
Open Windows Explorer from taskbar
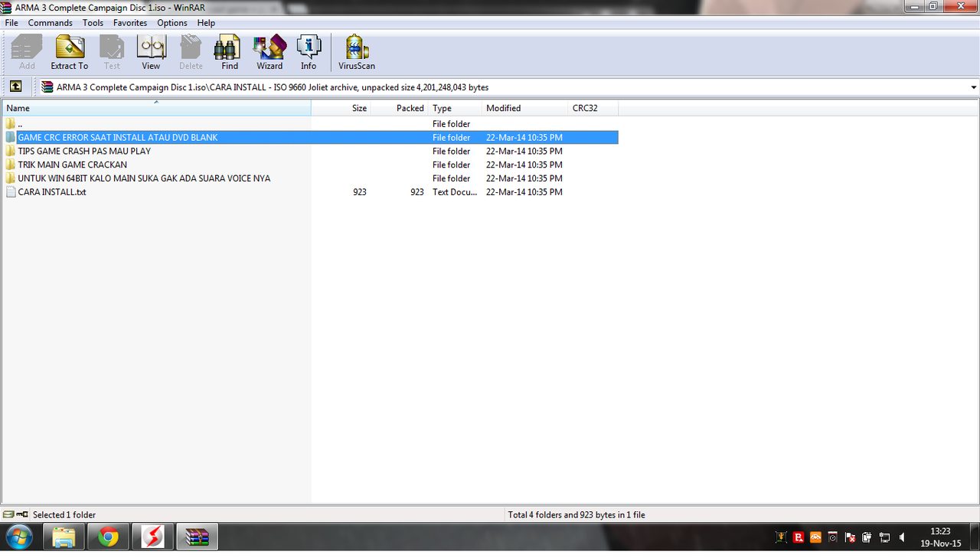64,537
